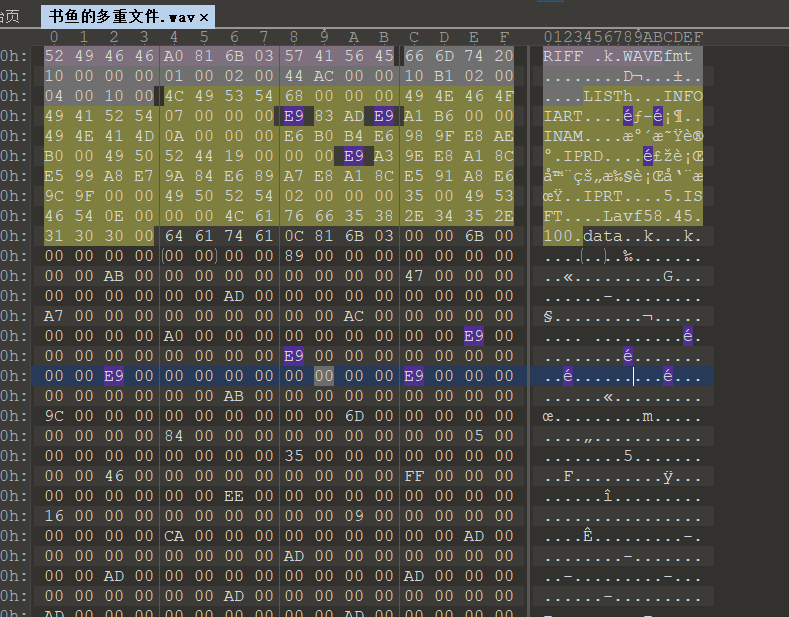Click byte EE in the hex area
The width and height of the screenshot is (789, 617).
(x=234, y=496)
